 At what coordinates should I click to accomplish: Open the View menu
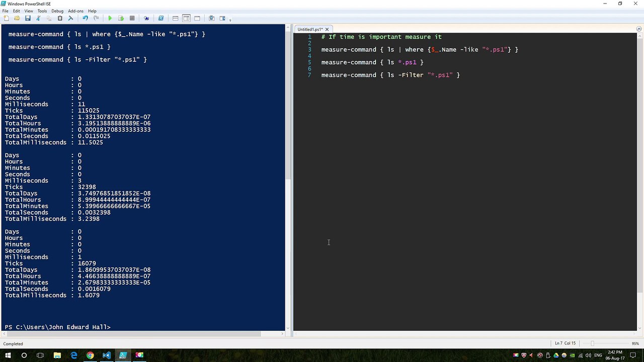(29, 11)
